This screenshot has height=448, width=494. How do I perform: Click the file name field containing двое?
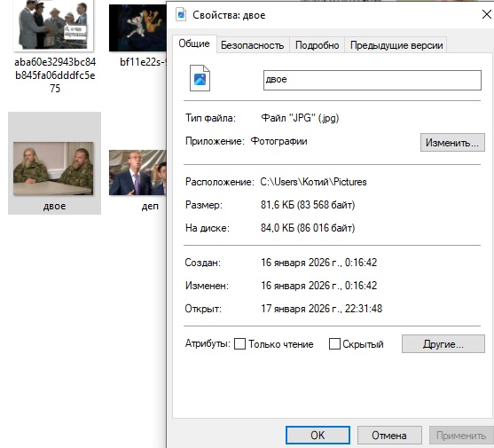click(372, 80)
